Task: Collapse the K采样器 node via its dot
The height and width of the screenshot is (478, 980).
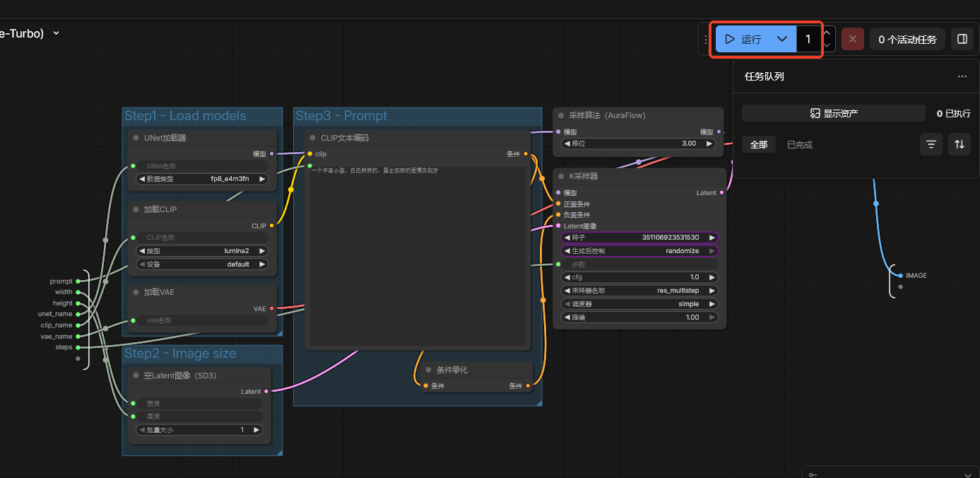Action: (x=561, y=176)
